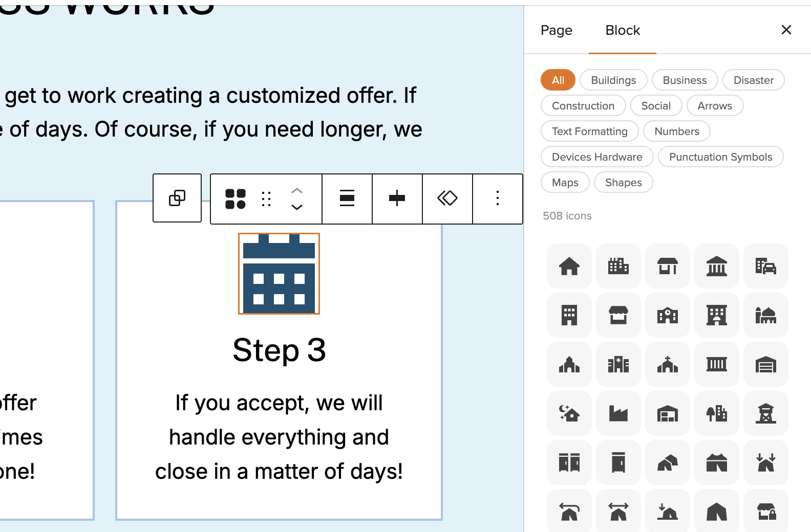Show Punctuation Symbols icons
The height and width of the screenshot is (532, 811).
coord(720,157)
